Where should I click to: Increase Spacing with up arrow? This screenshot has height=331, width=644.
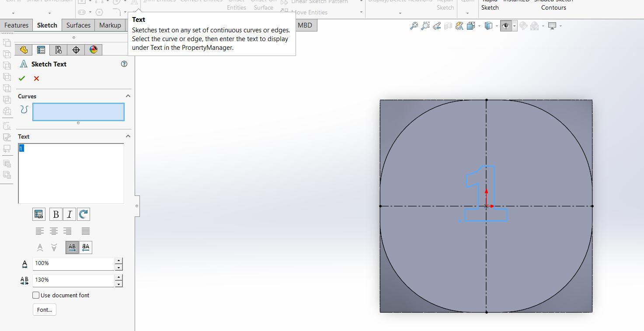(118, 277)
